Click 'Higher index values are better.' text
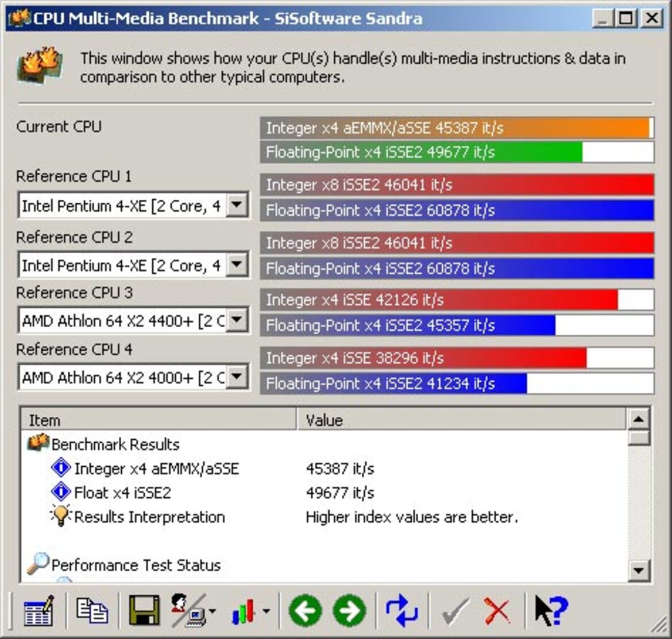The height and width of the screenshot is (639, 672). point(412,517)
